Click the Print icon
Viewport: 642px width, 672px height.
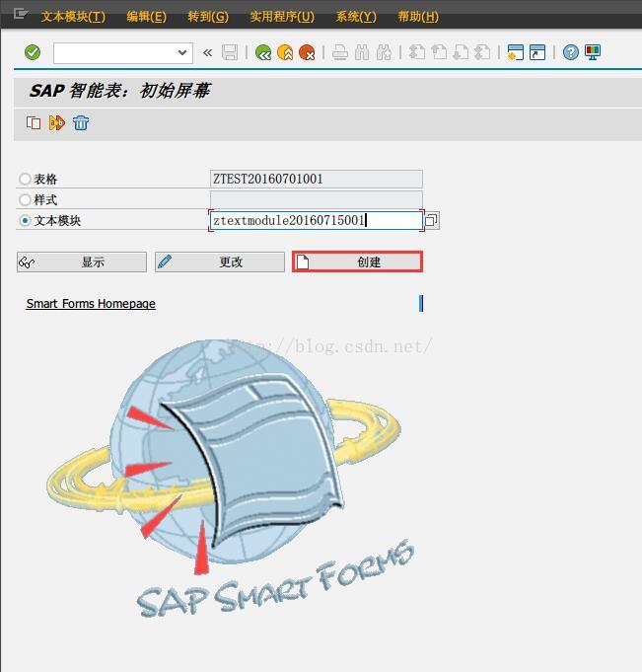coord(340,52)
